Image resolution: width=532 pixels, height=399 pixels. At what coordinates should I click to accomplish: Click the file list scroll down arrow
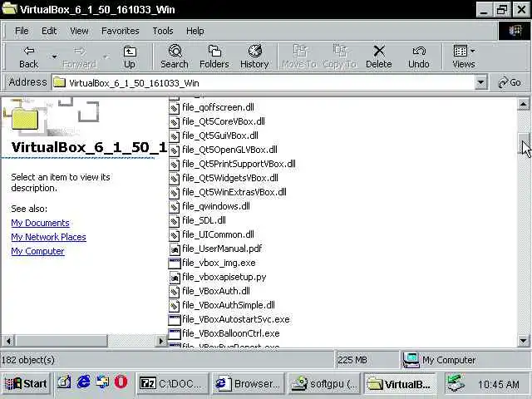click(523, 340)
